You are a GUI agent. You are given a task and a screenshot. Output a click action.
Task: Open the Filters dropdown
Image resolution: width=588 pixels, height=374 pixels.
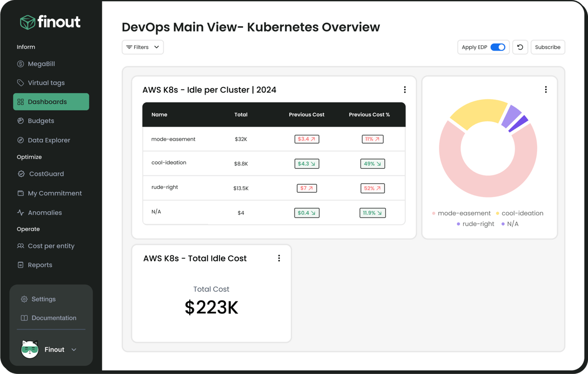pos(142,47)
